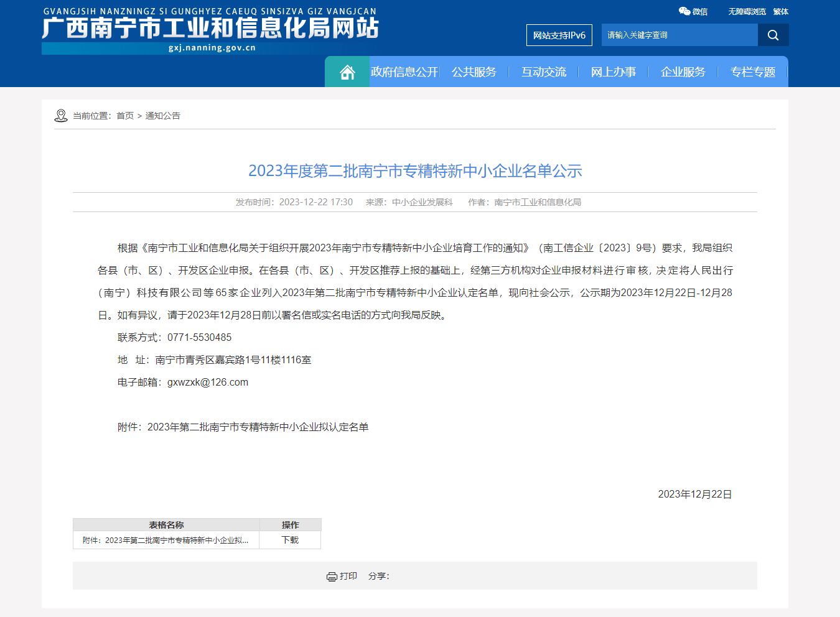Screen dimensions: 840x617
Task: Open 政府信息公开 menu
Action: tap(404, 72)
